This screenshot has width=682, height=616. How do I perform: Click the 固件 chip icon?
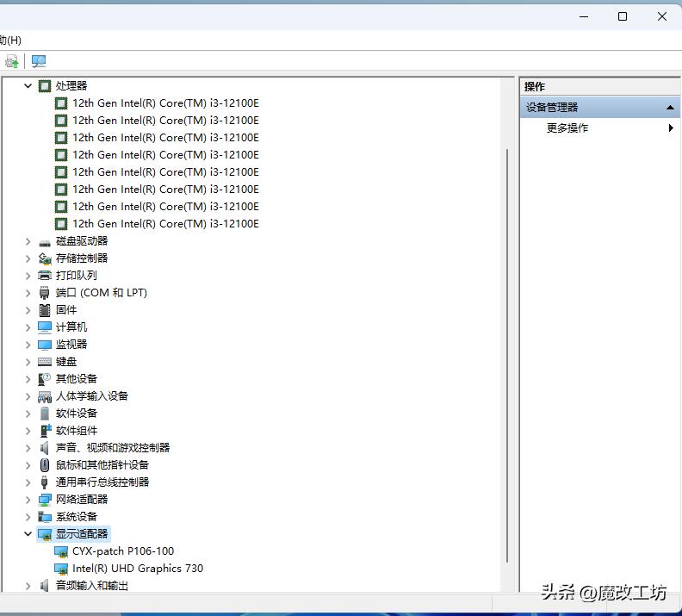coord(45,310)
